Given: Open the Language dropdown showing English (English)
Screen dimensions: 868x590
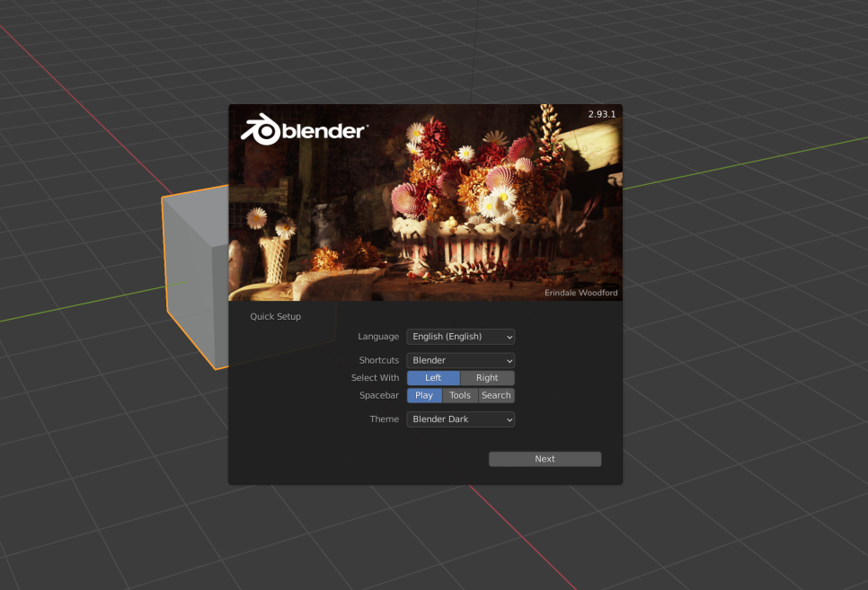Looking at the screenshot, I should tap(461, 337).
